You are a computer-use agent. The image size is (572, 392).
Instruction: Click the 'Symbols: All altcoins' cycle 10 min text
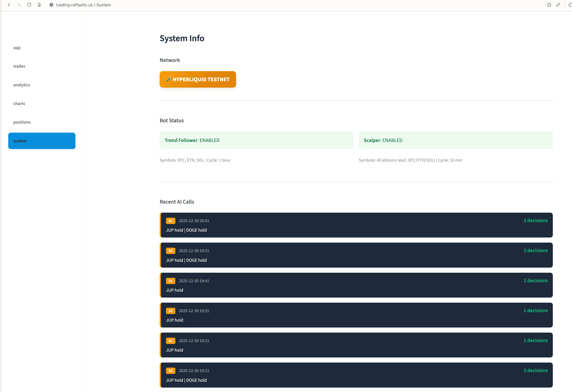[x=410, y=160]
